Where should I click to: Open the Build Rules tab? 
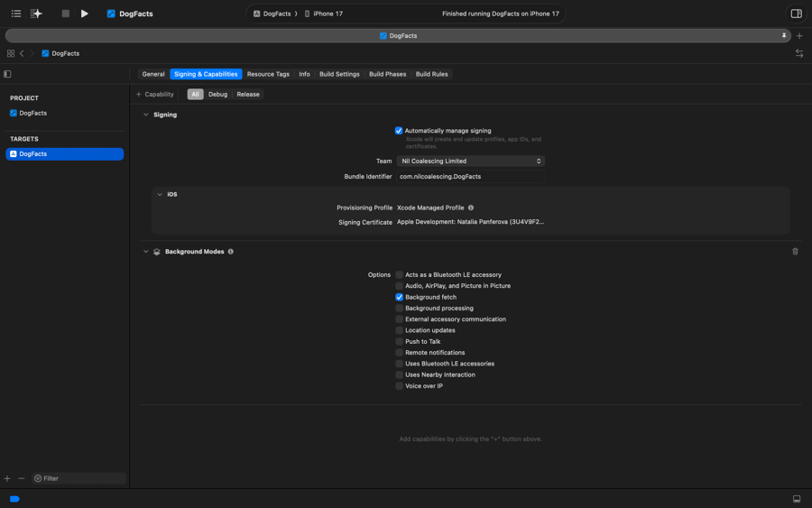click(x=431, y=74)
